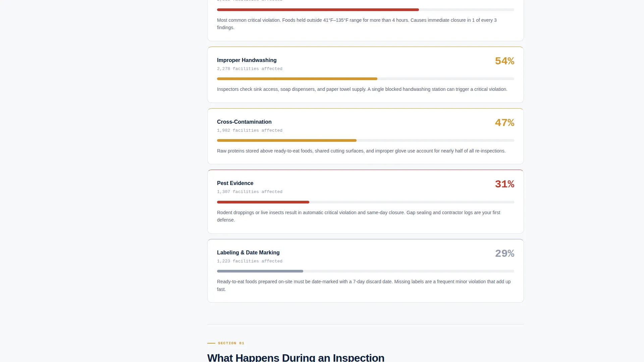Screen dimensions: 644x362
Task: Click '1,982 facilities affected' text
Action: [250, 130]
